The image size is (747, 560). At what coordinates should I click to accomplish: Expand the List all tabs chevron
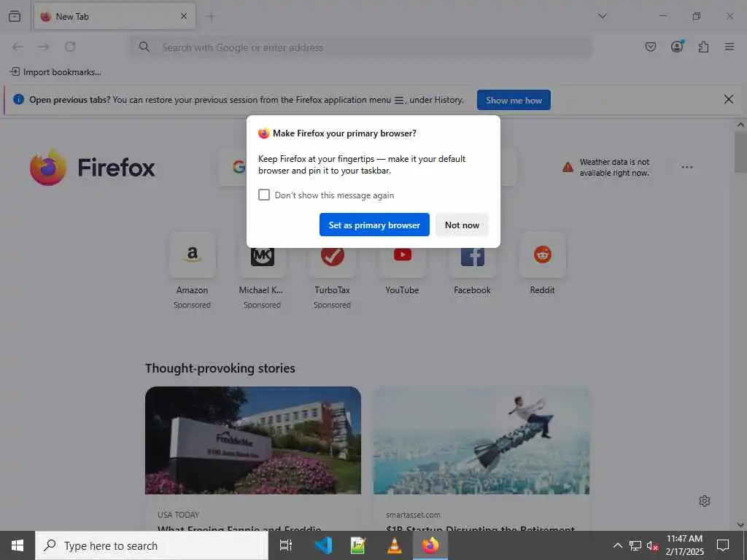(x=602, y=16)
